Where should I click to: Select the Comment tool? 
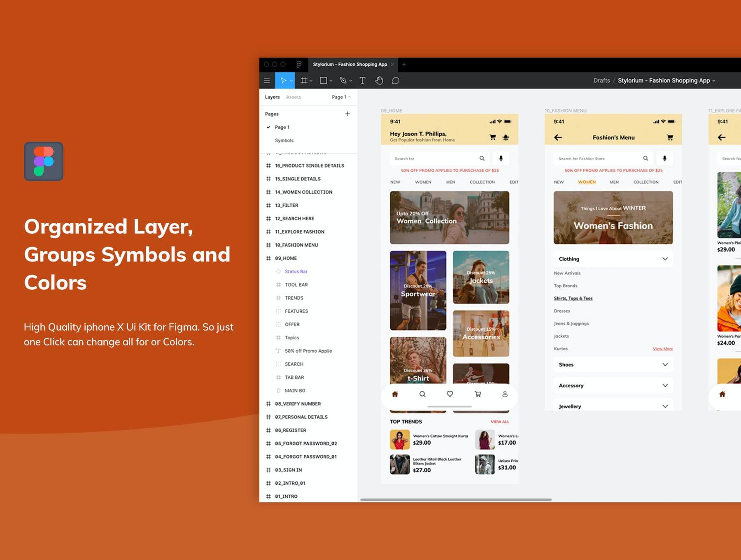pos(396,81)
